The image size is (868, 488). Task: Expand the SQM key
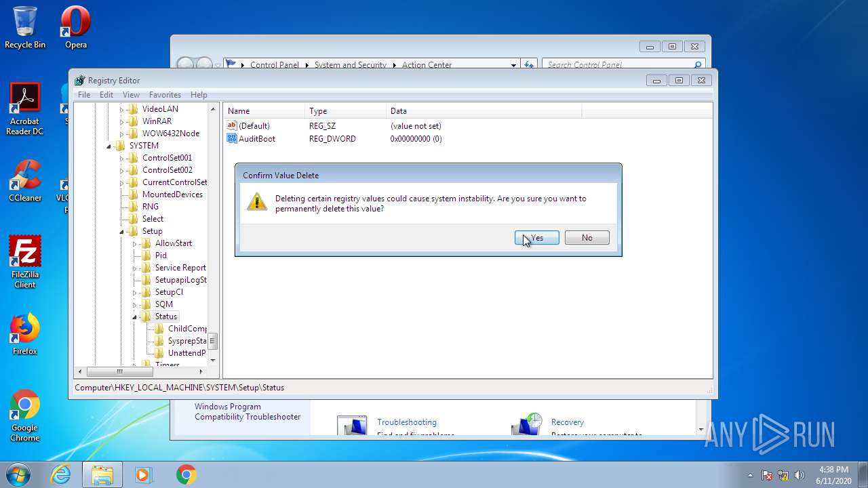point(135,304)
